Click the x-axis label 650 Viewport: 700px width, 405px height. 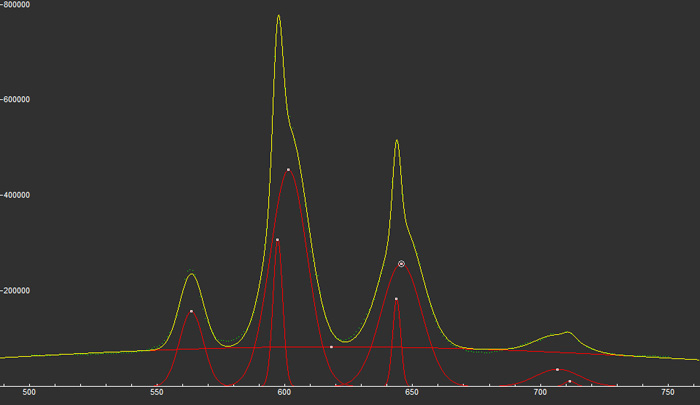(412, 392)
